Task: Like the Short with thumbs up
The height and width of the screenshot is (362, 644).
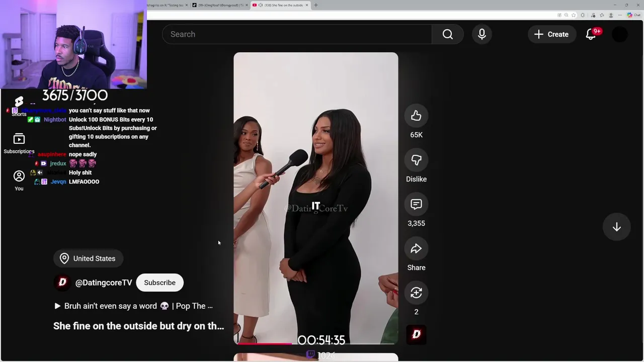Action: click(x=416, y=116)
